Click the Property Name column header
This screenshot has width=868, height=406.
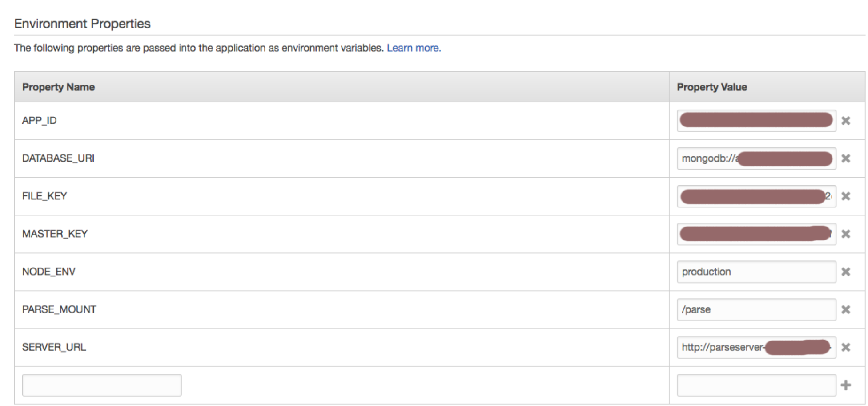tap(58, 87)
